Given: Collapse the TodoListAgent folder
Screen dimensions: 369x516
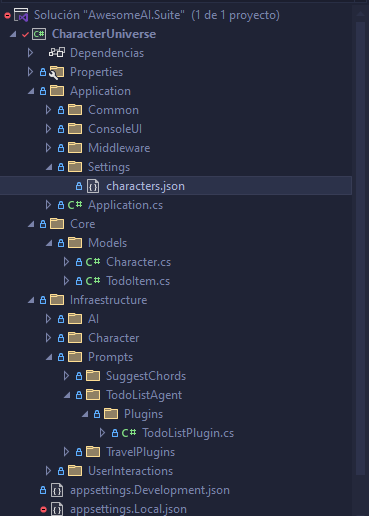Looking at the screenshot, I should (67, 395).
